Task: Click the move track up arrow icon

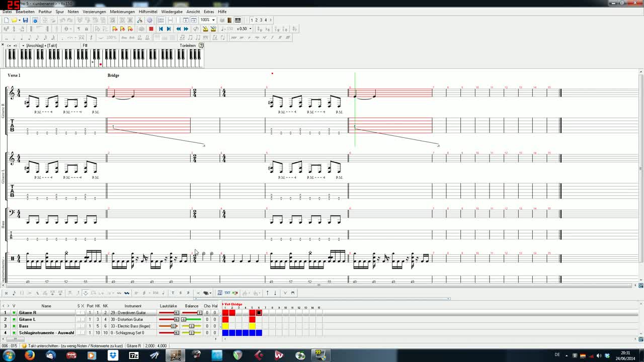Action: [267, 293]
